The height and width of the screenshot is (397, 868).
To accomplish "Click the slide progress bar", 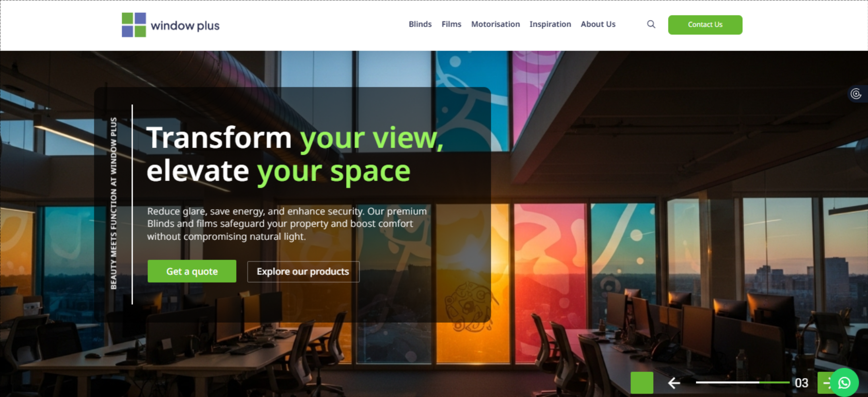I will click(742, 382).
